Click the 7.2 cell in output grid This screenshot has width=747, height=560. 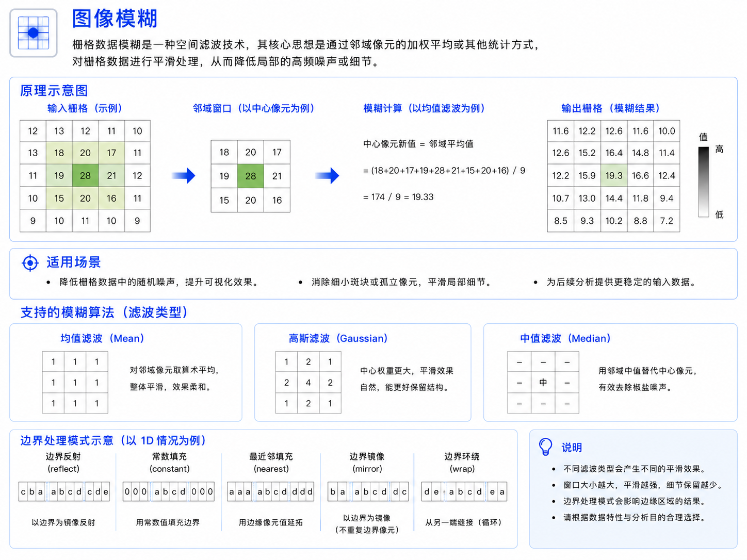pyautogui.click(x=667, y=221)
